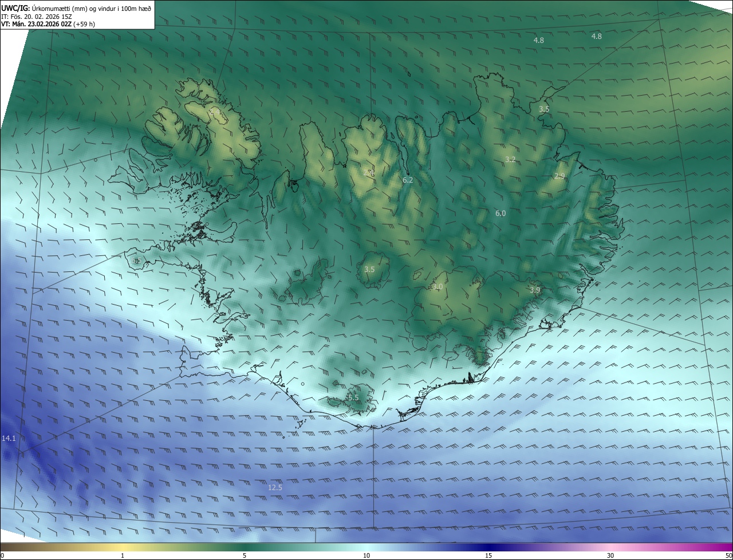
Task: Select the 3.2 value in the northeast interior
Action: click(x=510, y=159)
